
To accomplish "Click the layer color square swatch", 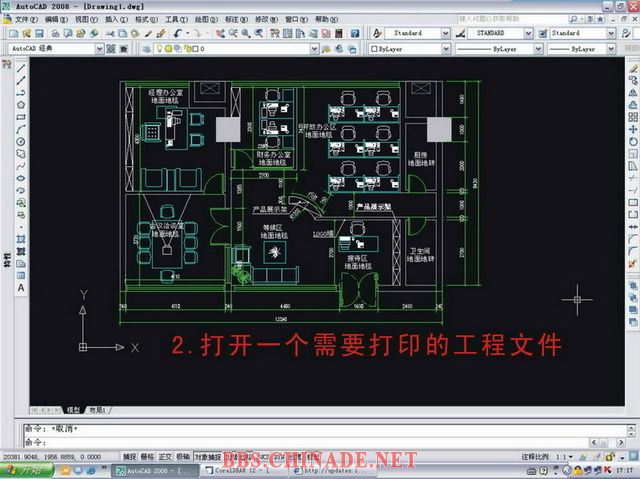I will (196, 49).
